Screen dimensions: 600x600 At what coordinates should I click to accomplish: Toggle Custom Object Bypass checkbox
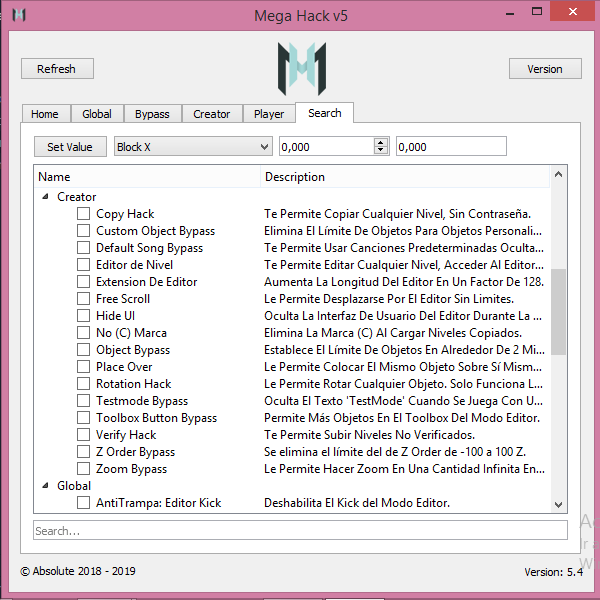83,231
